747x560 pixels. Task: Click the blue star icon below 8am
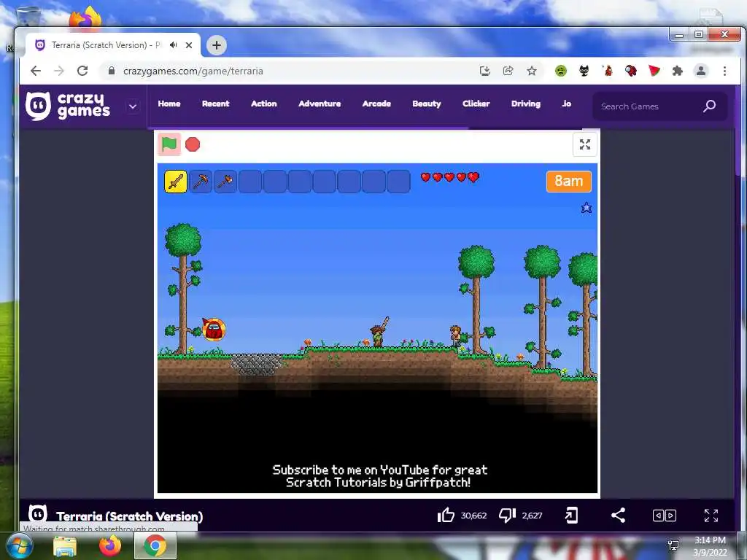click(x=587, y=208)
